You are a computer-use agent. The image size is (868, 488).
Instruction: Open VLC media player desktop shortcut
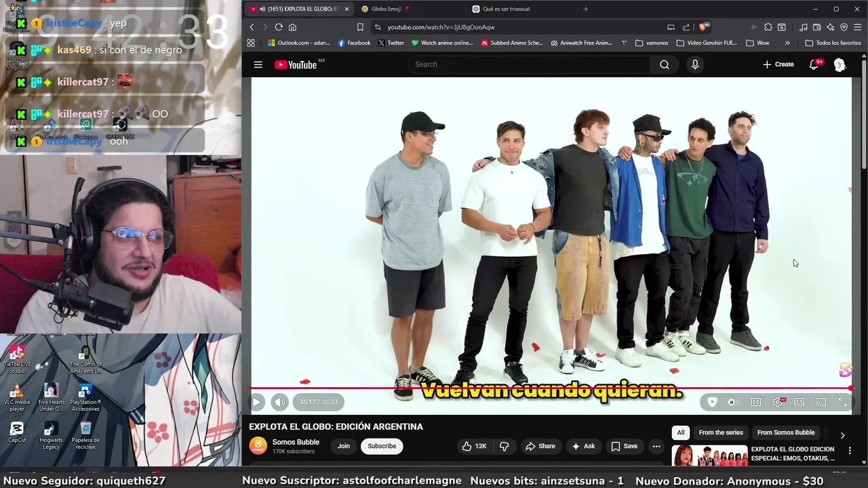pyautogui.click(x=17, y=397)
